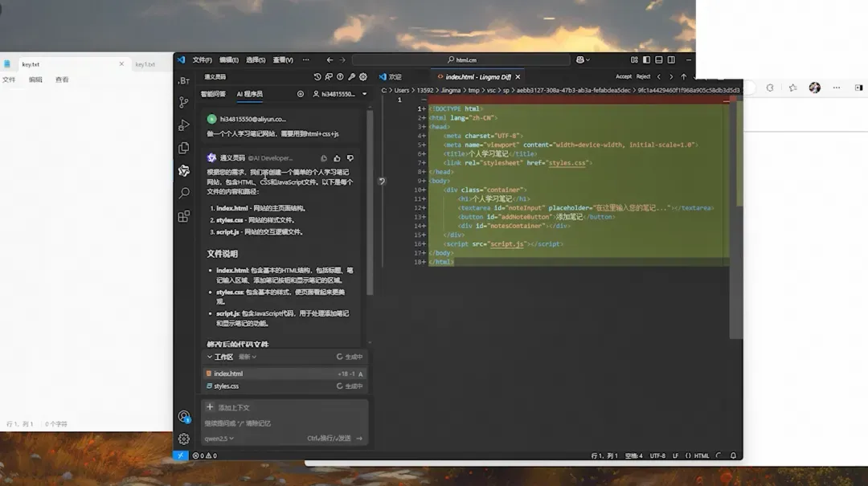Click the favorites star in the right browser window

[x=792, y=88]
